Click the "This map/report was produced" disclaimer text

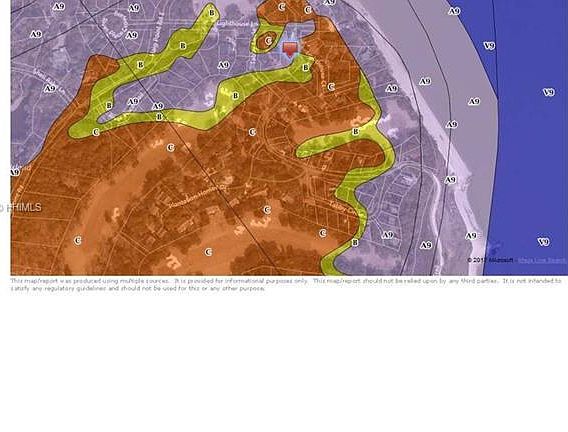coord(285,285)
